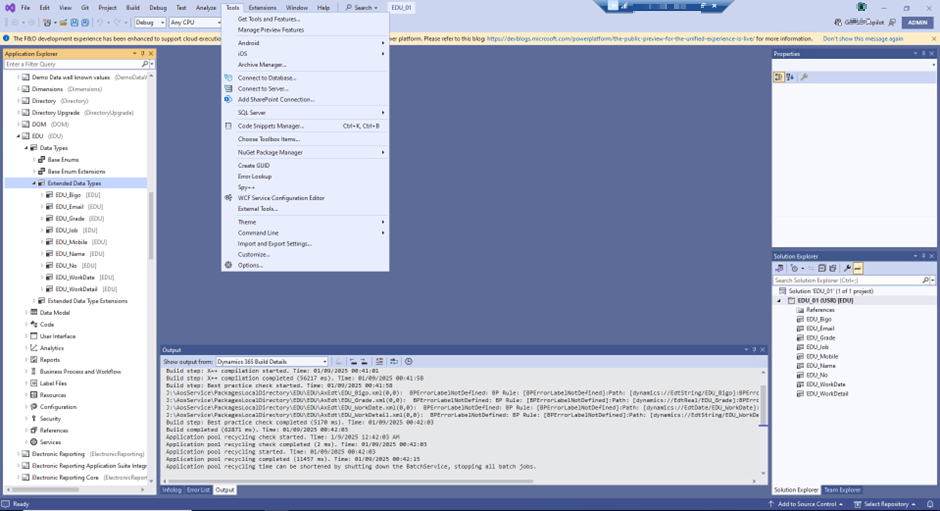Click the ADMIN account button
940x511 pixels.
(917, 22)
